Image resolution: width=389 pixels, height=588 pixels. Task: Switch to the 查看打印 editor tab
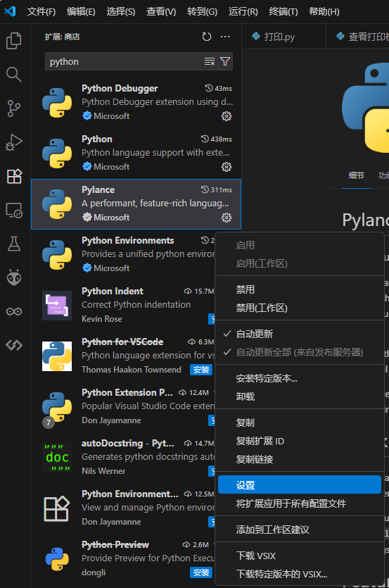click(358, 37)
